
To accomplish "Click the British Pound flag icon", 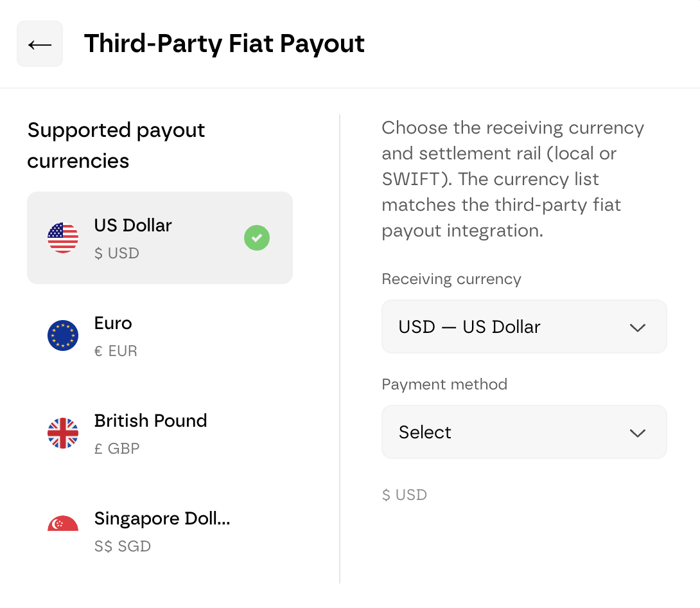I will (62, 433).
